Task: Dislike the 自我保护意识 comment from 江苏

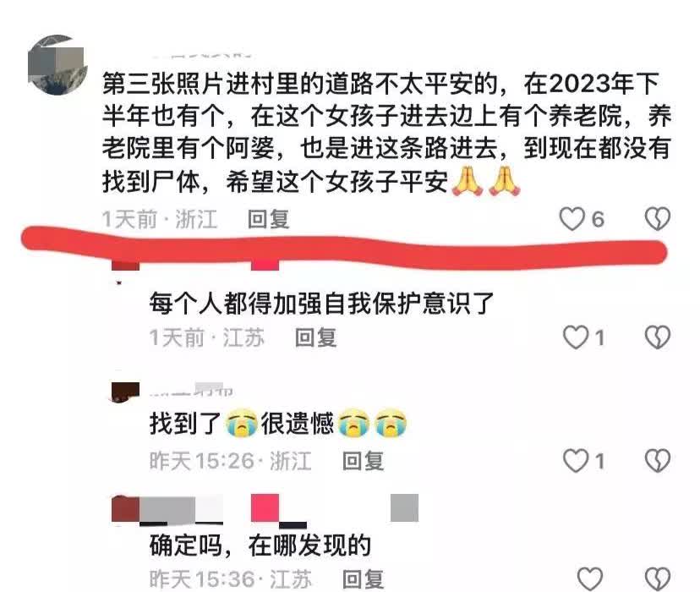Action: (x=658, y=337)
